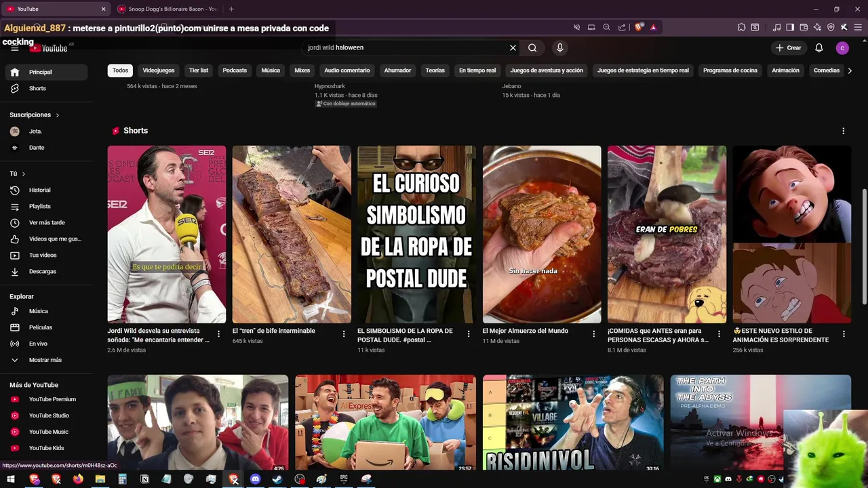Open the Hypnoshark channel link
The height and width of the screenshot is (488, 868).
pos(330,86)
